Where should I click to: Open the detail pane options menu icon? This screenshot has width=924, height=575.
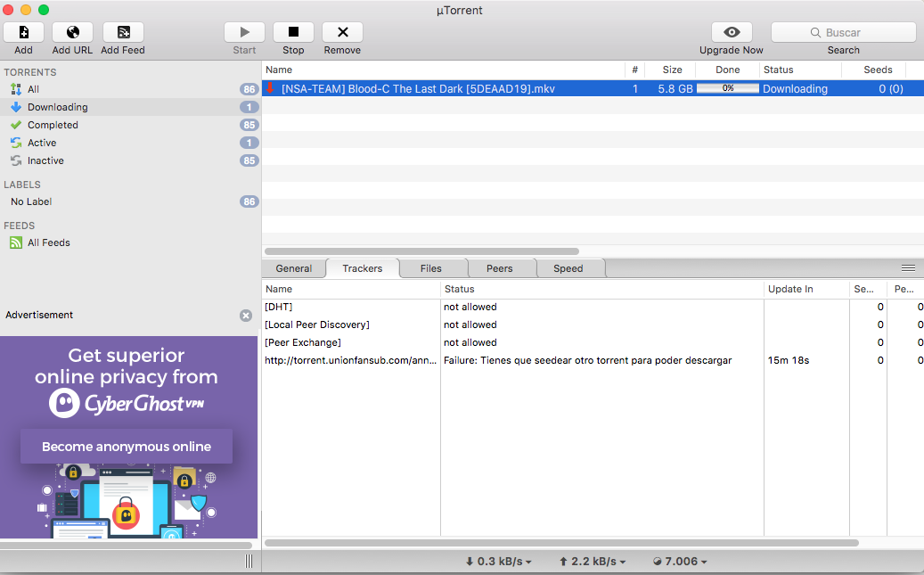tap(908, 268)
